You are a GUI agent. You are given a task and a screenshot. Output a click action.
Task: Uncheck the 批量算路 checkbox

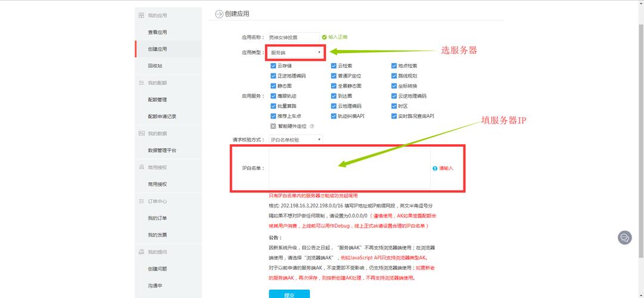273,106
